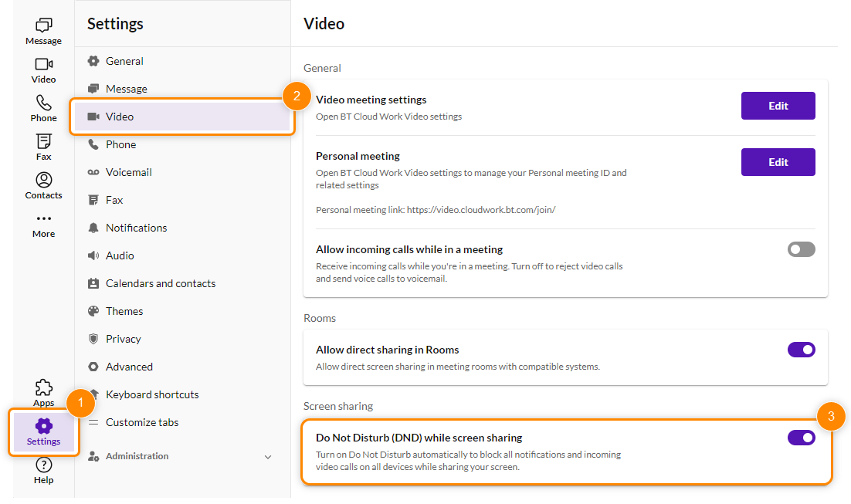
Task: Select Voicemail settings item
Action: pyautogui.click(x=128, y=172)
